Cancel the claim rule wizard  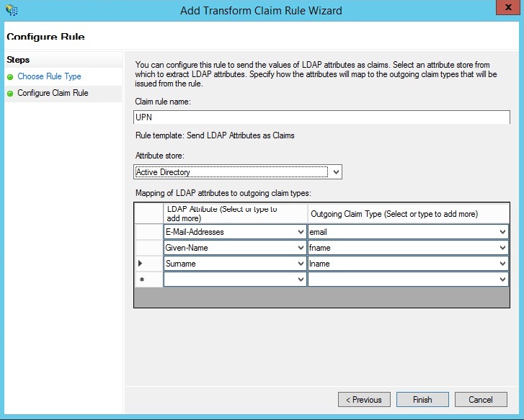[481, 400]
